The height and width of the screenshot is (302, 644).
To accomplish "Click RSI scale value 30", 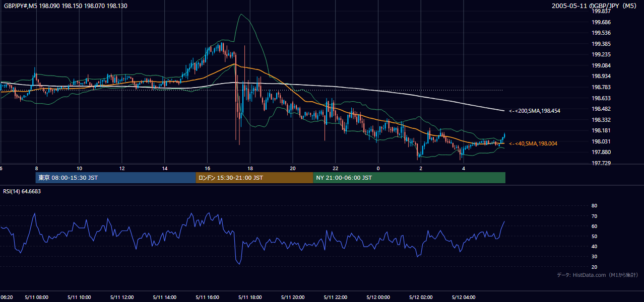I will point(594,256).
